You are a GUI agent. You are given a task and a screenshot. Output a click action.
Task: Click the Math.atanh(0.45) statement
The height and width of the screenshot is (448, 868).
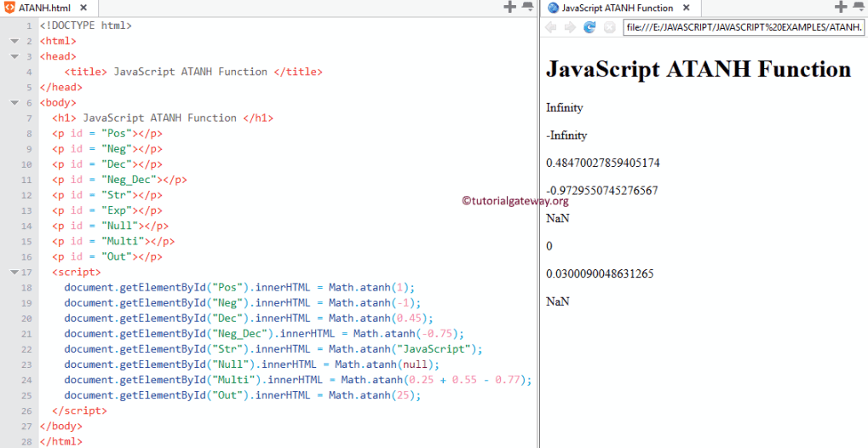pyautogui.click(x=249, y=319)
